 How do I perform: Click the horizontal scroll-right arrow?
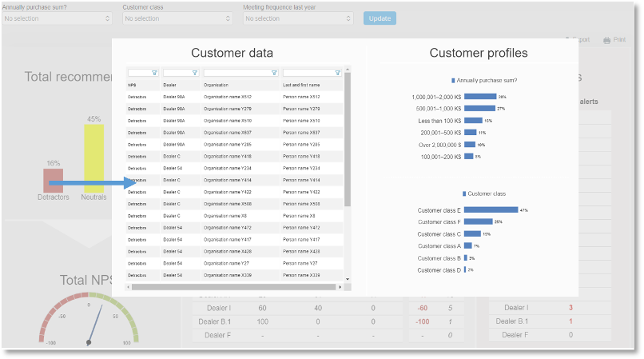point(340,287)
